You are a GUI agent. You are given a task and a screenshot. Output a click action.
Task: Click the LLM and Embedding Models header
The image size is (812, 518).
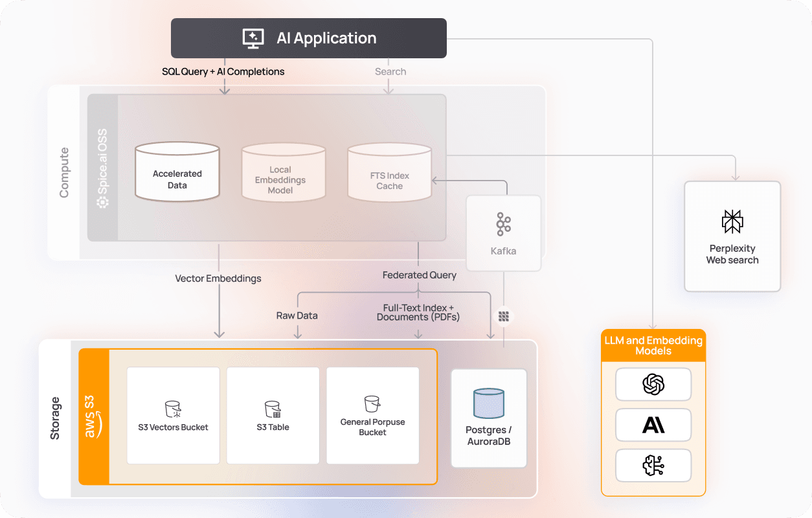tap(653, 346)
